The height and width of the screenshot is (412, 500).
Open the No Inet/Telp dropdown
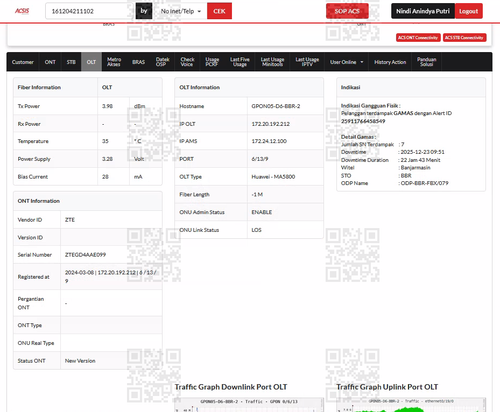coord(181,11)
